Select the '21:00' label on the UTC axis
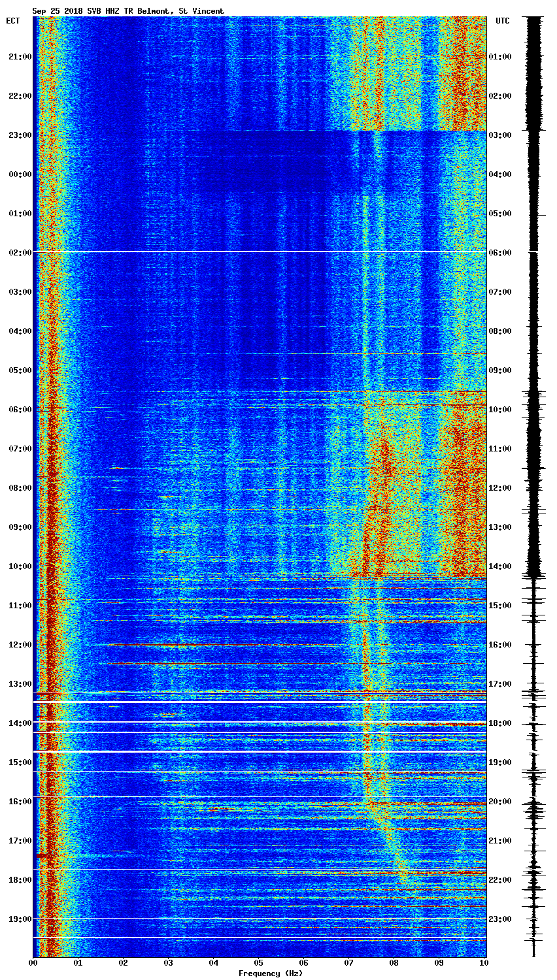 tap(500, 841)
